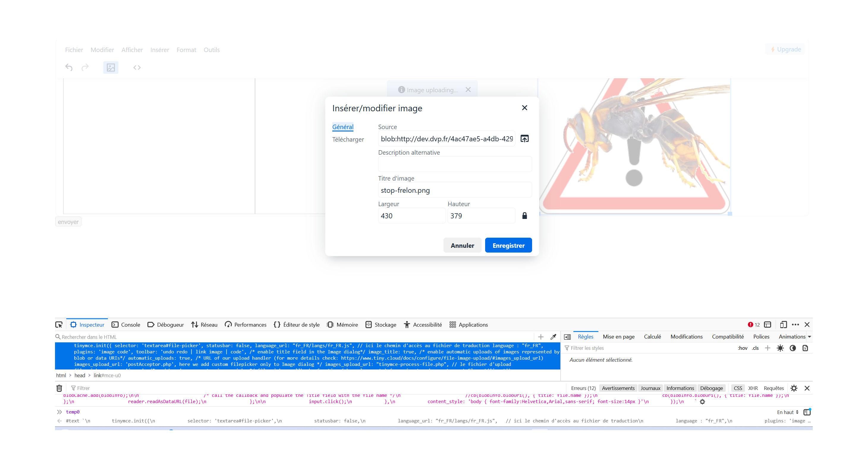Toggle the :hov pseudo-class panel
Viewport: 868px width, 470px height.
pos(742,348)
